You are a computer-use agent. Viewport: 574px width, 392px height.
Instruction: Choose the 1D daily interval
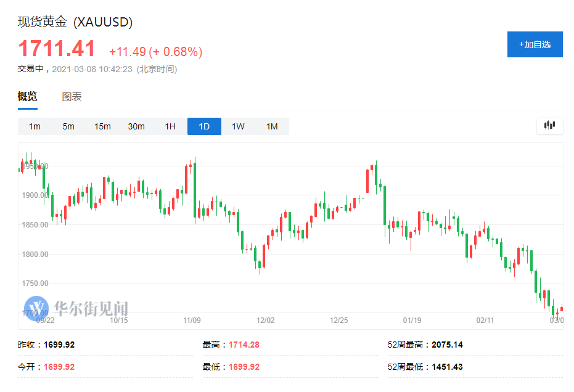(204, 126)
